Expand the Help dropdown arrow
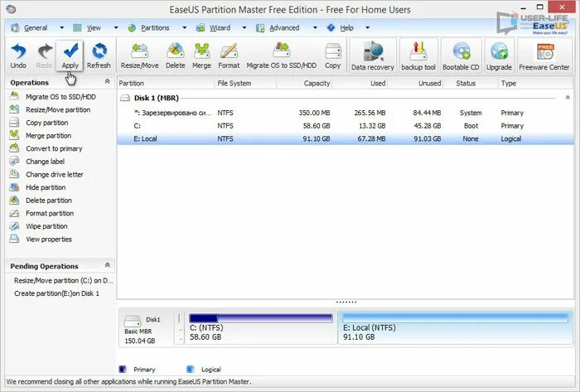This screenshot has width=580, height=392. pyautogui.click(x=367, y=27)
